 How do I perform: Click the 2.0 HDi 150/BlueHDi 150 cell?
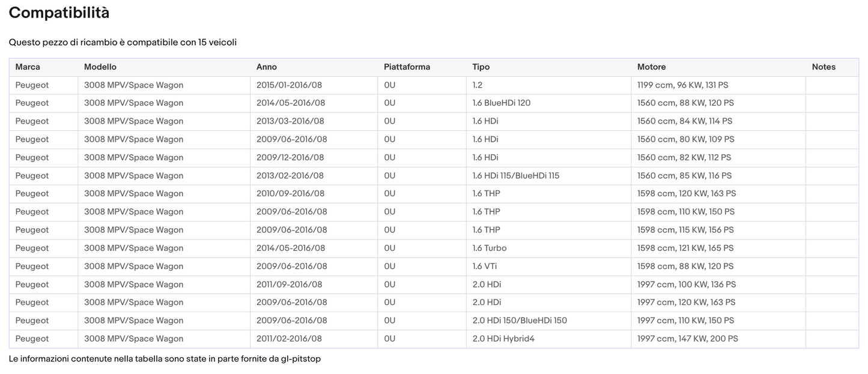point(519,321)
